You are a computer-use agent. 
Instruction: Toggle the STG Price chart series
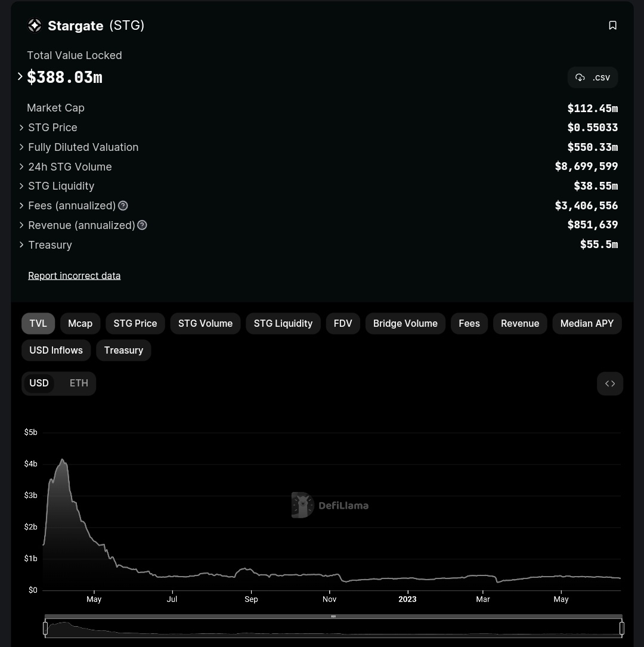[x=135, y=323]
